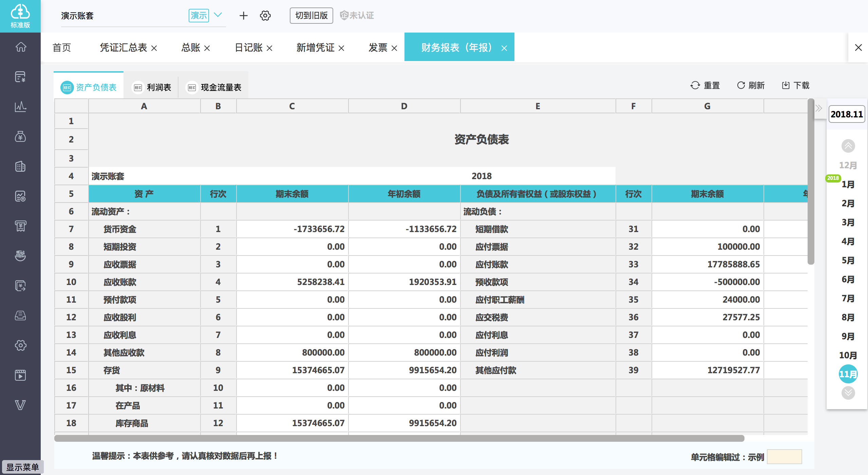Click the horizontal scrollbar of the sheet
Viewport: 868px width, 475px height.
[x=399, y=438]
